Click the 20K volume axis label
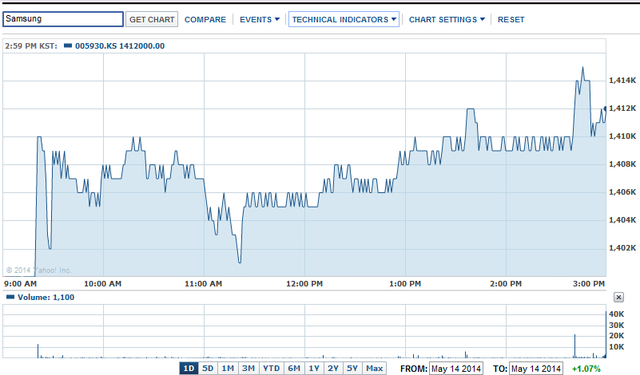The height and width of the screenshot is (375, 640). (x=616, y=336)
